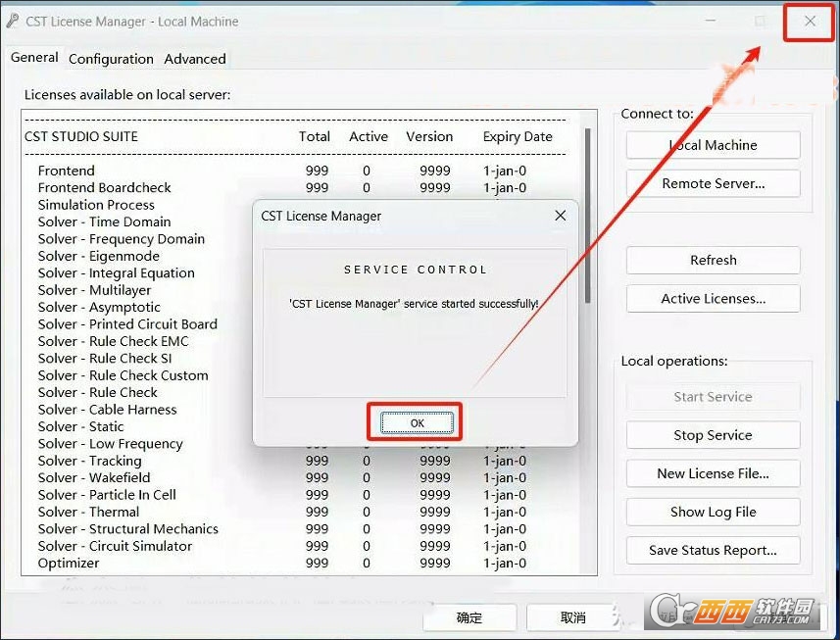
Task: Select Solver - Low Frequency
Action: [x=111, y=445]
